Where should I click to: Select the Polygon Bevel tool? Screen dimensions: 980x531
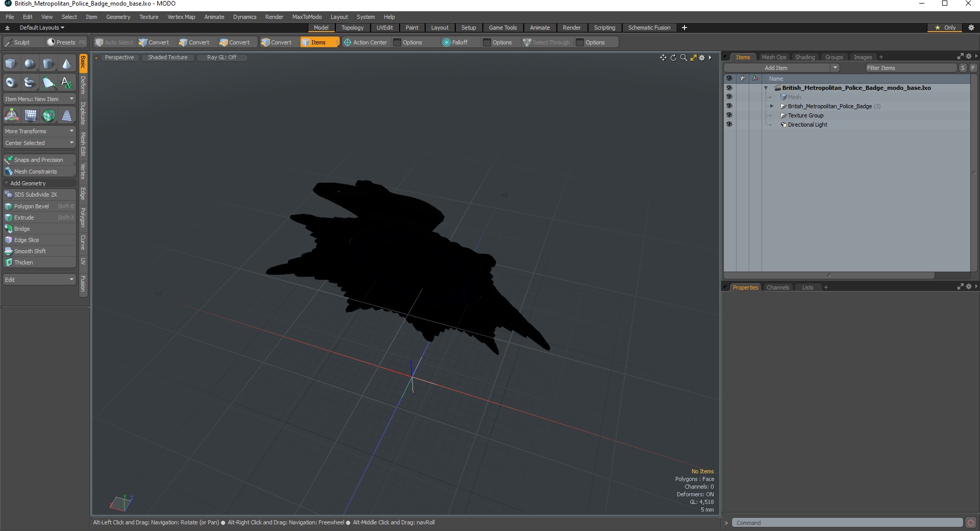tap(40, 206)
